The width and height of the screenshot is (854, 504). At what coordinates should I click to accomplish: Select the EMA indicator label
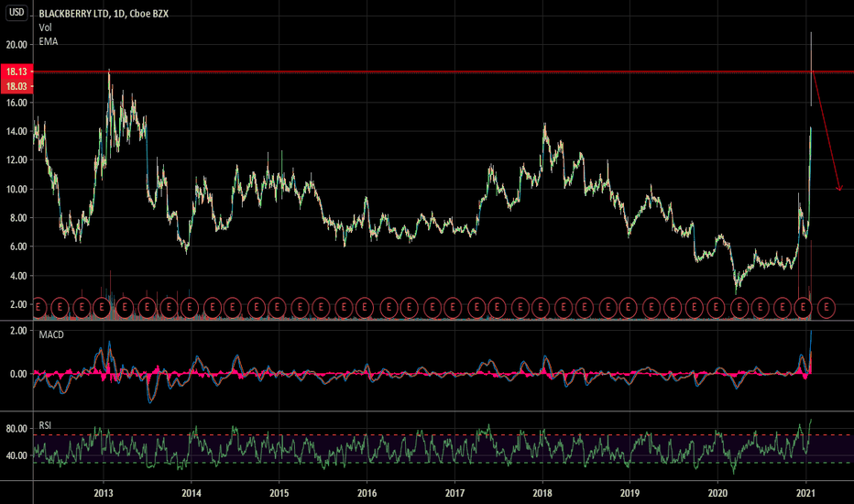48,41
